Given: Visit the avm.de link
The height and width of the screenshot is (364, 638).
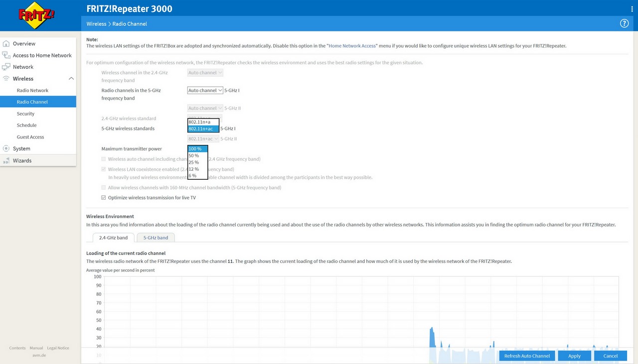Looking at the screenshot, I should [x=39, y=355].
